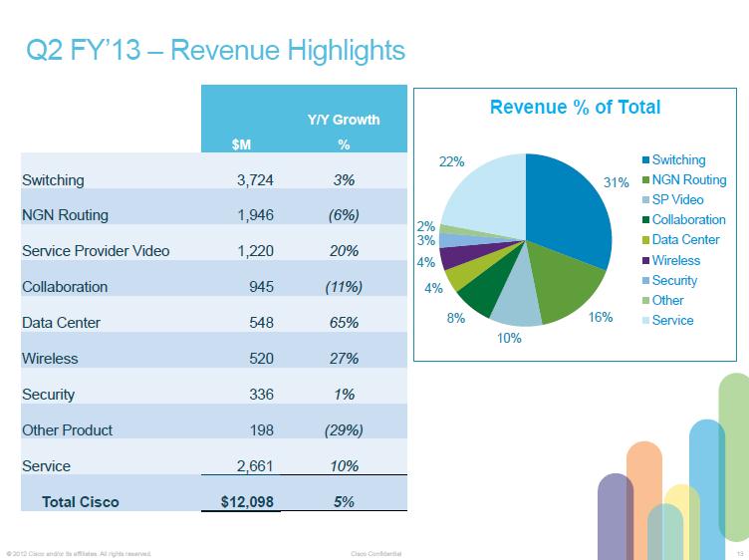Click the Collaboration legend label
Image resolution: width=749 pixels, height=560 pixels.
point(688,220)
